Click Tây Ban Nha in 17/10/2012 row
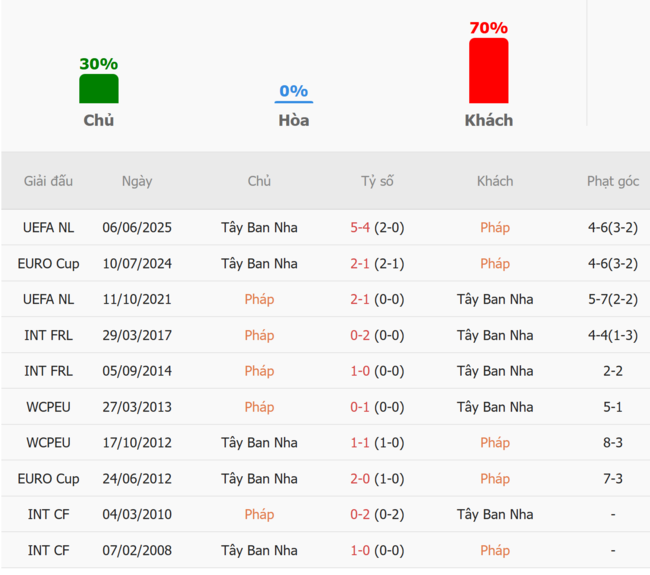The width and height of the screenshot is (650, 575). pos(259,443)
